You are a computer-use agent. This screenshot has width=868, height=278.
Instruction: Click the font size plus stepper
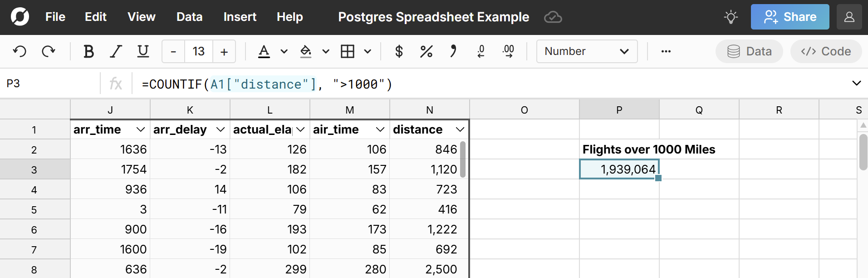[x=224, y=51]
